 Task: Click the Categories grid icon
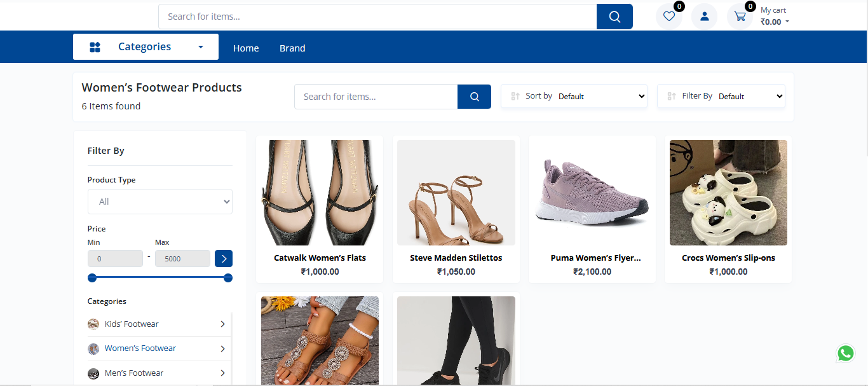tap(95, 47)
